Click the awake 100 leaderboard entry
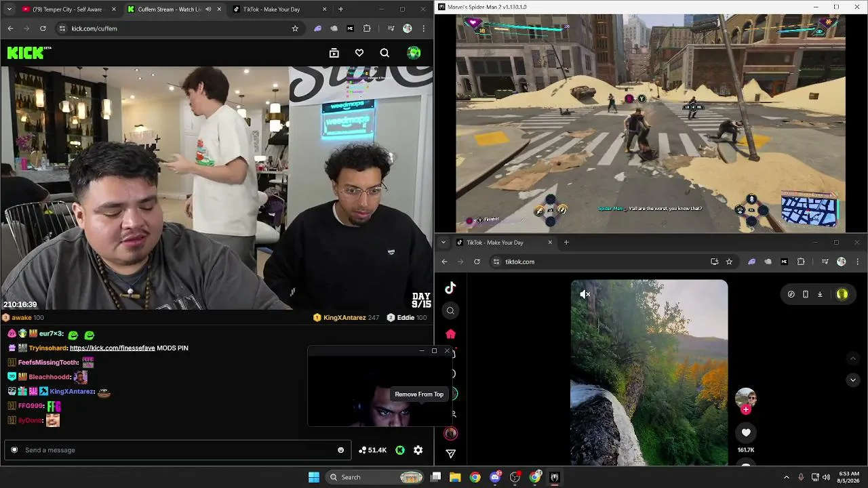This screenshot has height=488, width=868. 23,317
